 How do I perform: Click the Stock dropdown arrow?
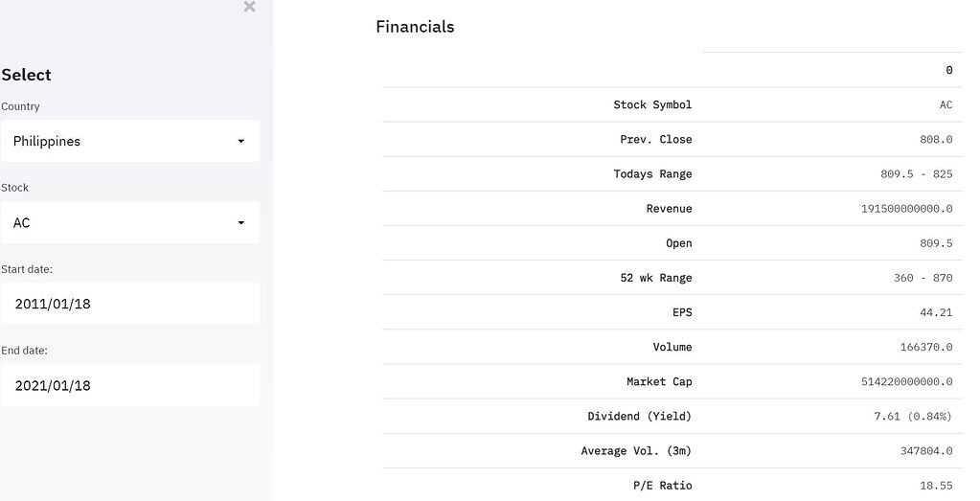click(x=240, y=222)
